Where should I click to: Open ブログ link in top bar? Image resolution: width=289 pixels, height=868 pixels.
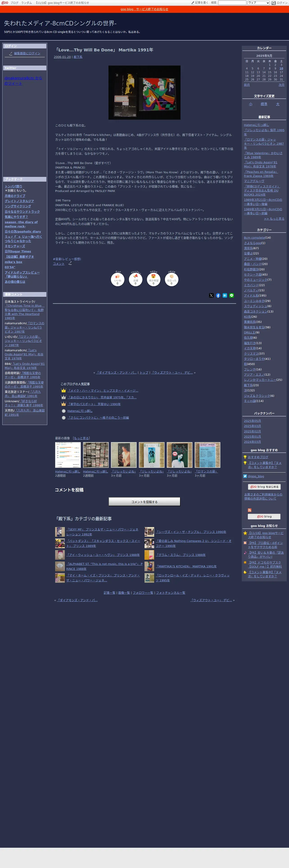pos(14,3)
